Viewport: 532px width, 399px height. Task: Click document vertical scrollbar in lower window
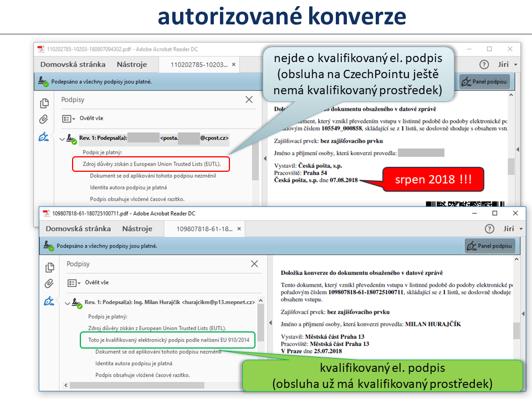click(516, 331)
